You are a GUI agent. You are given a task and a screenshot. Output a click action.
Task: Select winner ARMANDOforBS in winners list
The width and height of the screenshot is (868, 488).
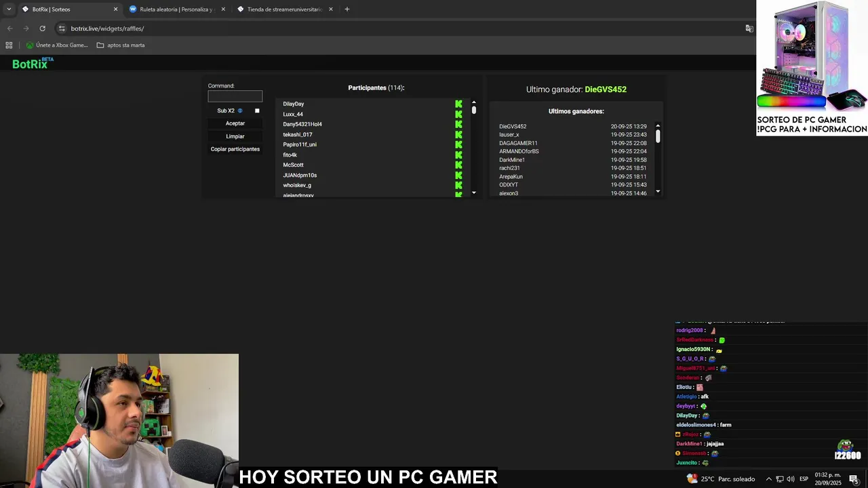point(519,152)
